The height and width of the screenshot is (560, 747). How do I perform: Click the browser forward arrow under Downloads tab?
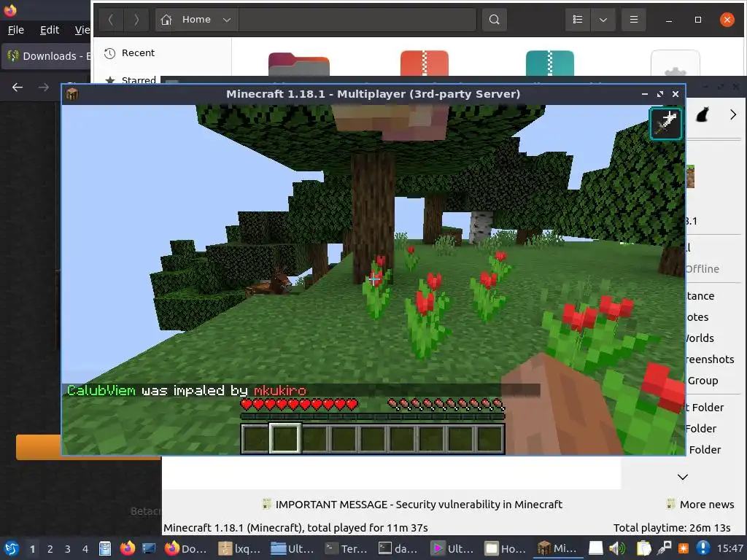[x=43, y=87]
